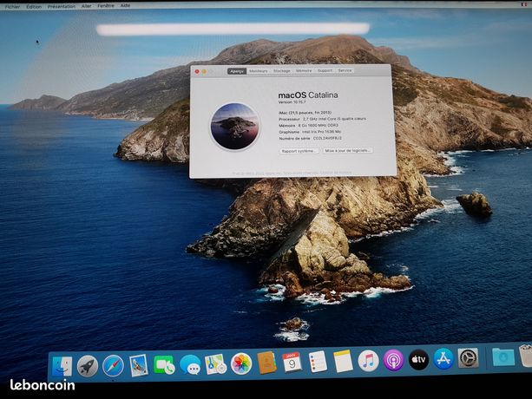Open Maps app in the Dock
The width and height of the screenshot is (532, 399).
(x=215, y=364)
